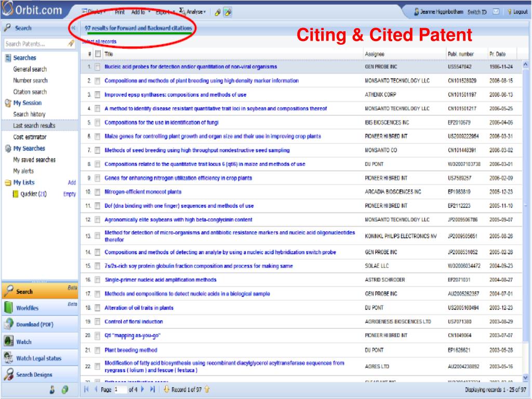The image size is (532, 399).
Task: Go to next page arrow
Action: click(142, 389)
